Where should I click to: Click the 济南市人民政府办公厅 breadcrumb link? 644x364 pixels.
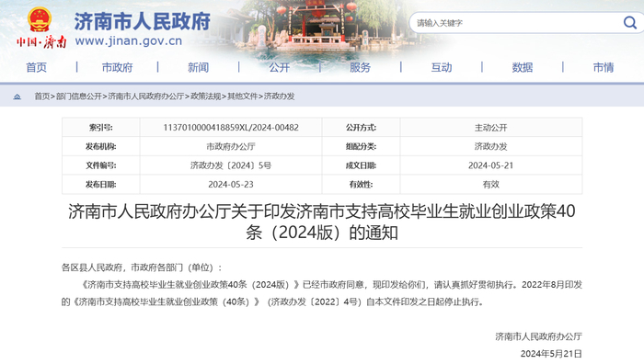[x=145, y=97]
